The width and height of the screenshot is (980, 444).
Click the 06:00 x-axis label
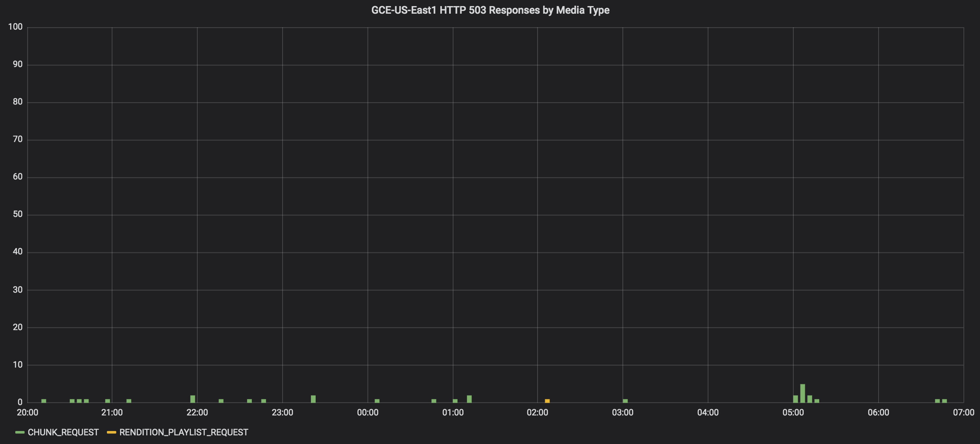coord(878,413)
